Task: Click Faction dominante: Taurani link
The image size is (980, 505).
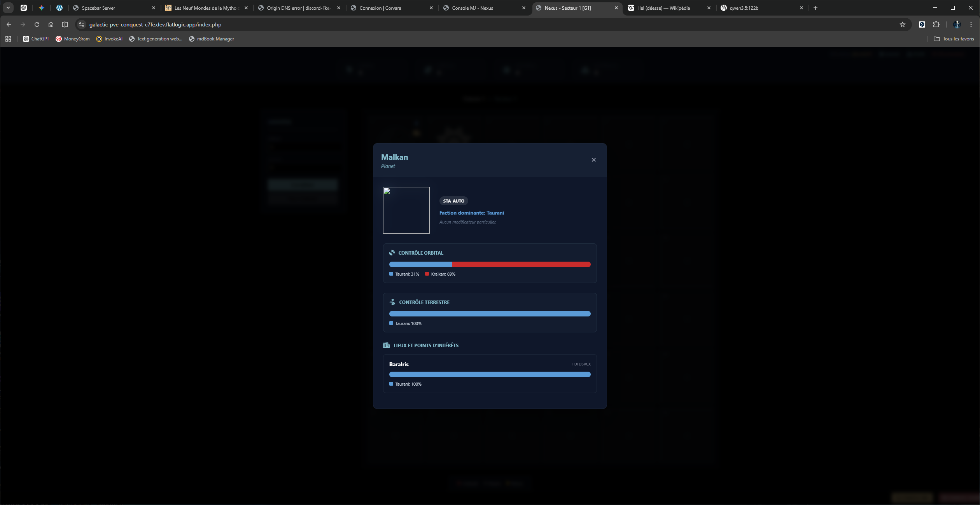Action: (x=471, y=213)
